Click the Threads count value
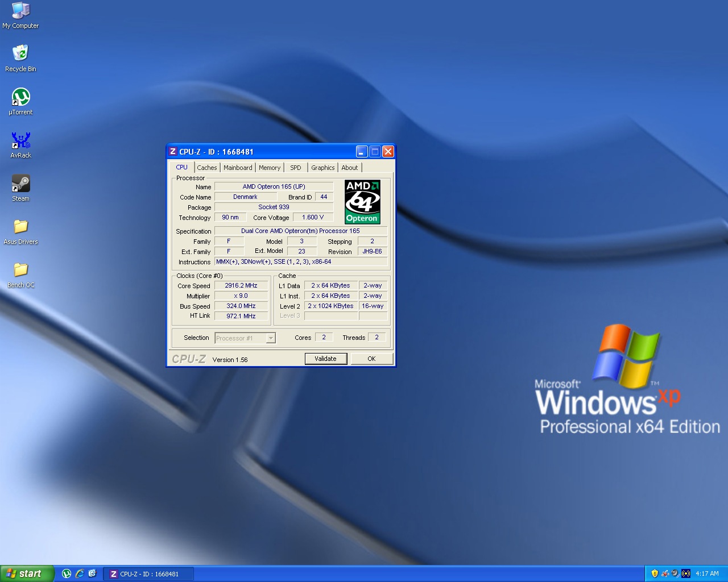Viewport: 728px width, 582px height. coord(377,337)
